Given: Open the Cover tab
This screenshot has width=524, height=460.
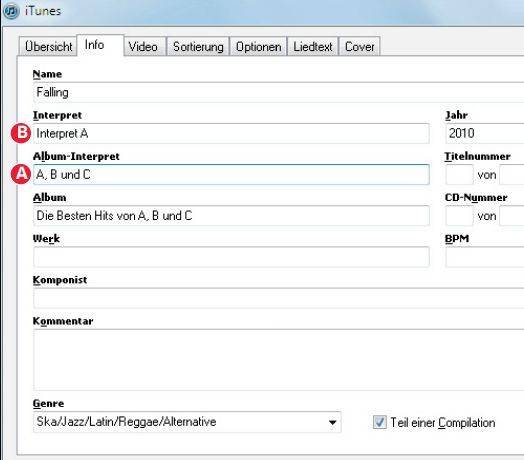Looking at the screenshot, I should 359,46.
